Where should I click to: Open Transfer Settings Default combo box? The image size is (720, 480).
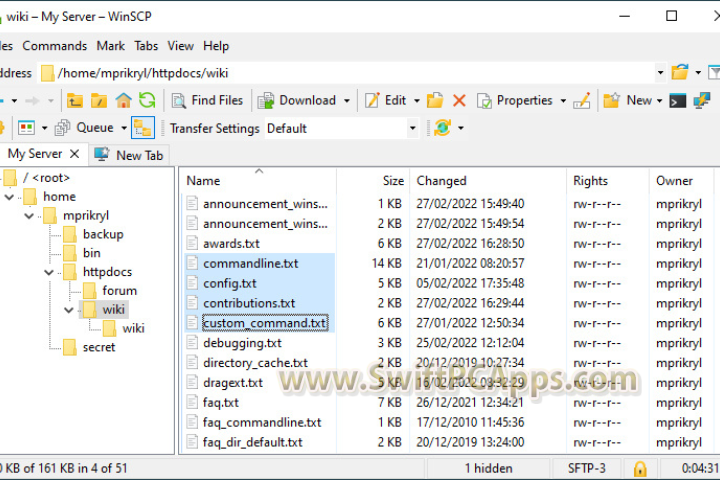(x=342, y=128)
